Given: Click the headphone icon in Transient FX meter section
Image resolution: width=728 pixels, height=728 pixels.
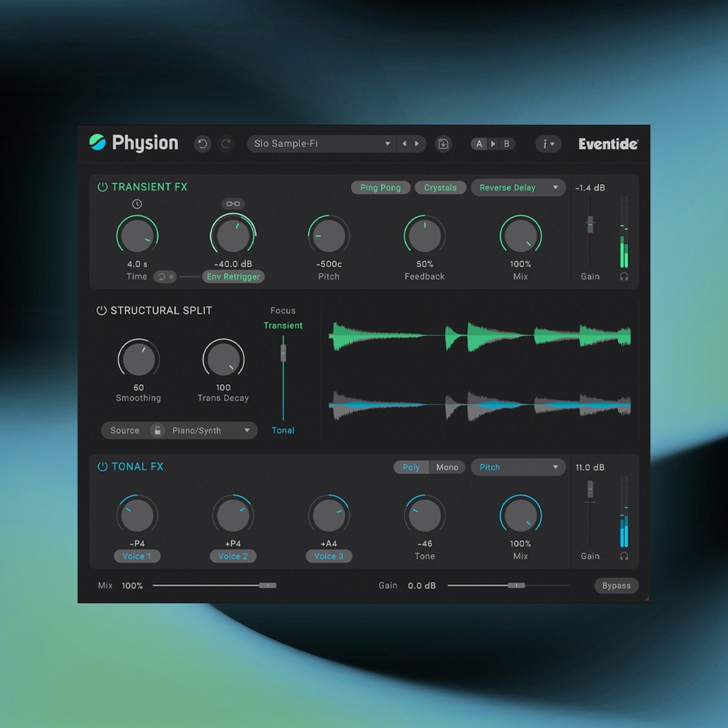Looking at the screenshot, I should tap(624, 276).
